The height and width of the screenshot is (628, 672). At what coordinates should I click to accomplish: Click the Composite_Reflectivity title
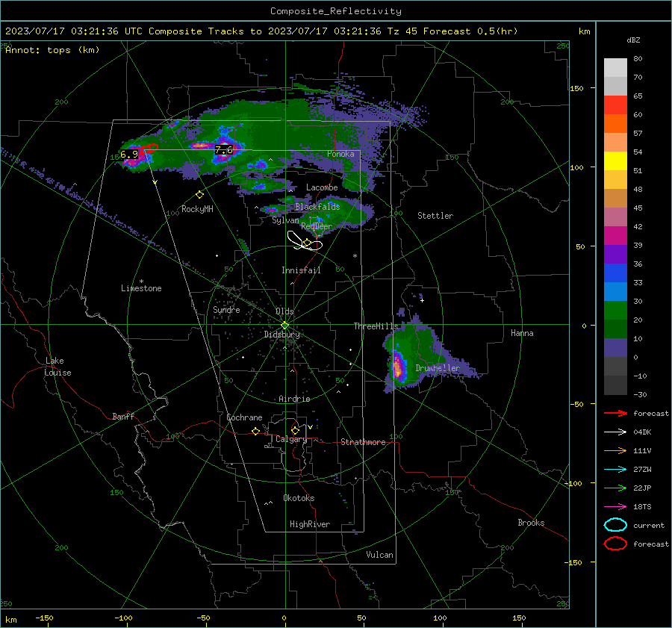click(x=336, y=11)
